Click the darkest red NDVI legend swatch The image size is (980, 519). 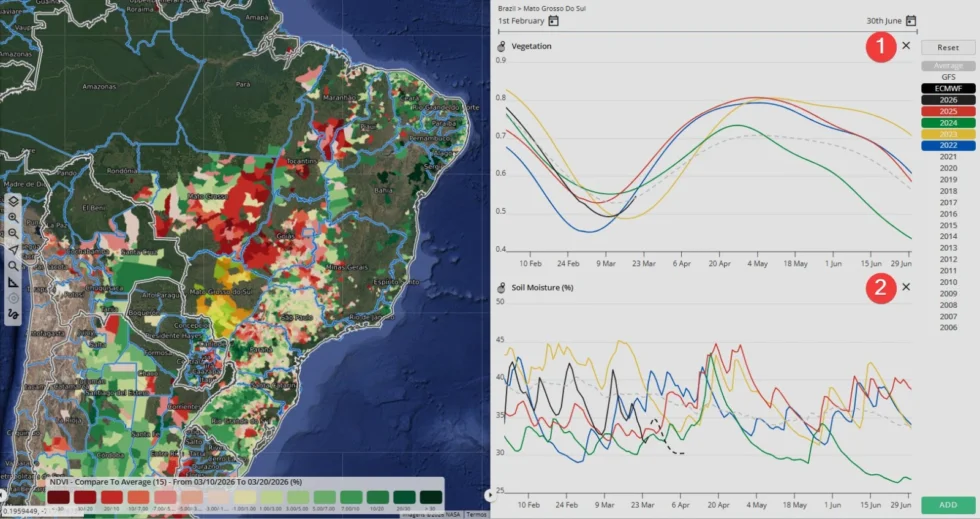pos(59,498)
